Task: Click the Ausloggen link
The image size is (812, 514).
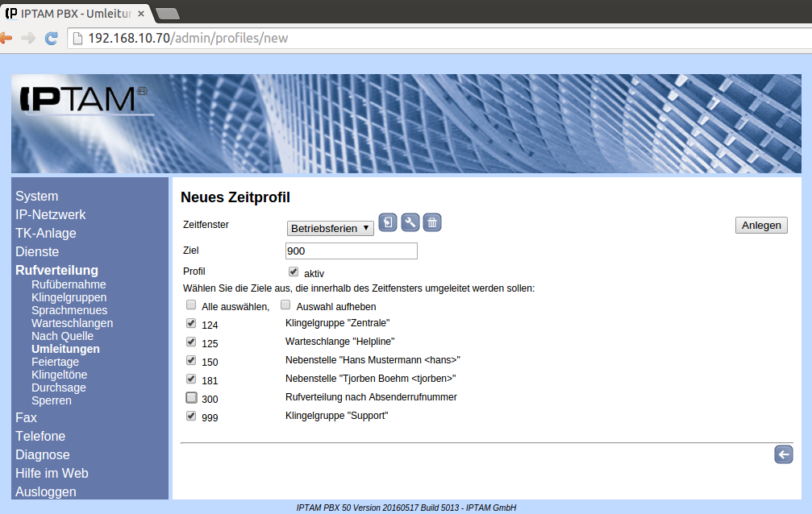Action: pyautogui.click(x=46, y=491)
